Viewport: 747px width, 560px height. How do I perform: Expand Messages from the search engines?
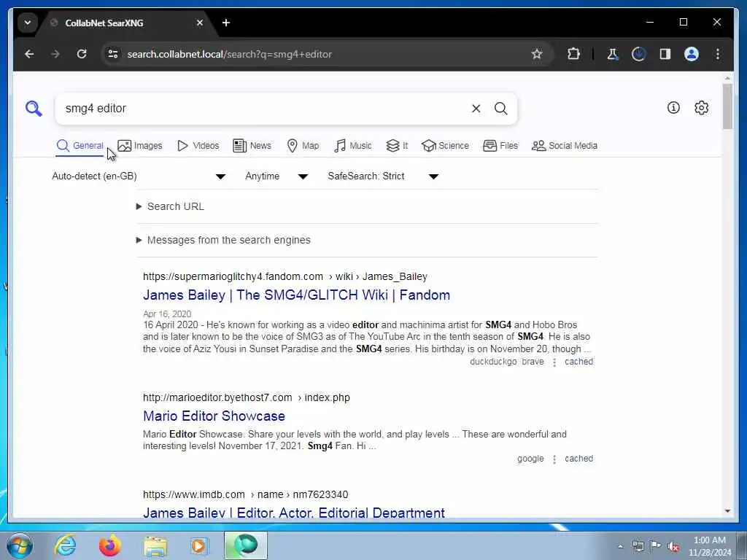coord(223,240)
